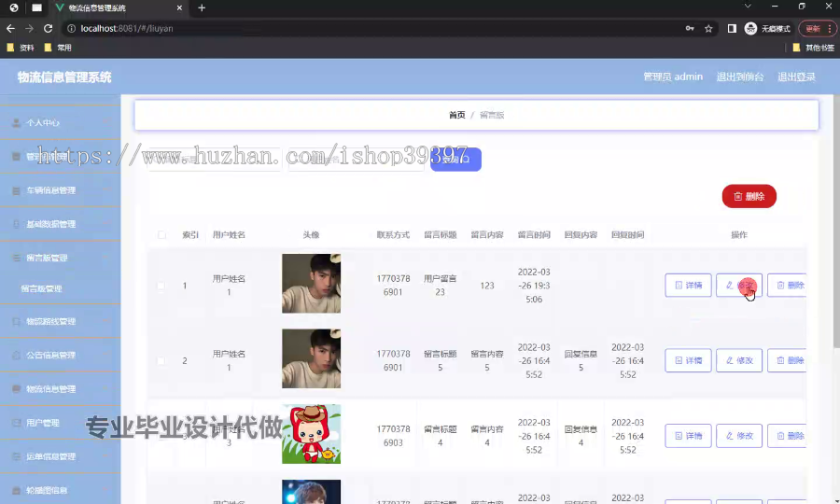Image resolution: width=840 pixels, height=504 pixels.
Task: Open 详情 for the index 1 row
Action: tap(688, 286)
